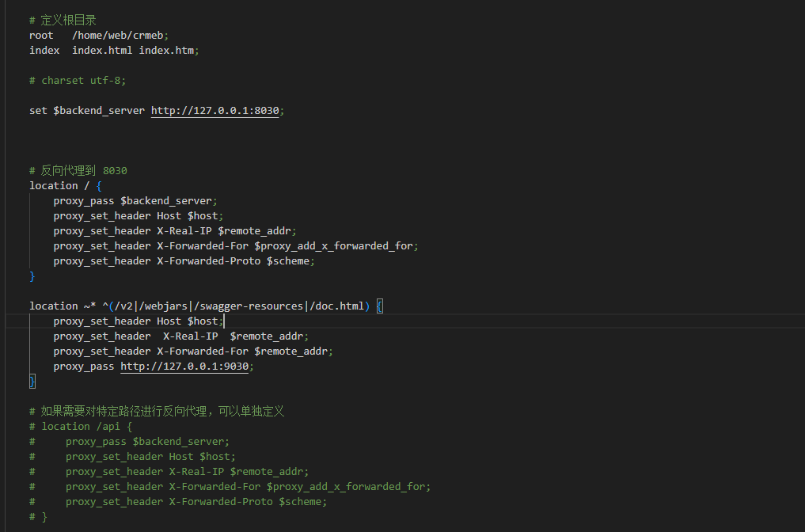The width and height of the screenshot is (805, 532).
Task: Click the $scheme variable in the X-Forwarded-Proto line
Action: coord(288,261)
